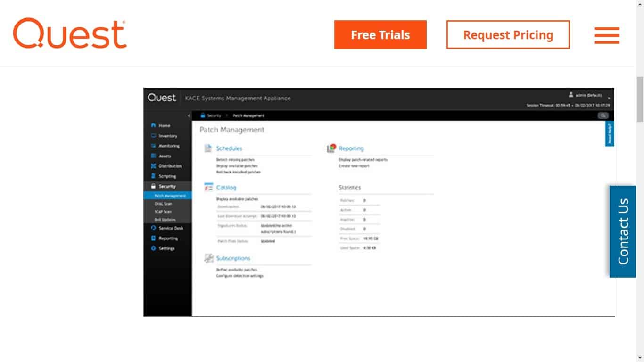Select Scripting in the sidebar menu
This screenshot has width=644, height=362.
pyautogui.click(x=167, y=176)
